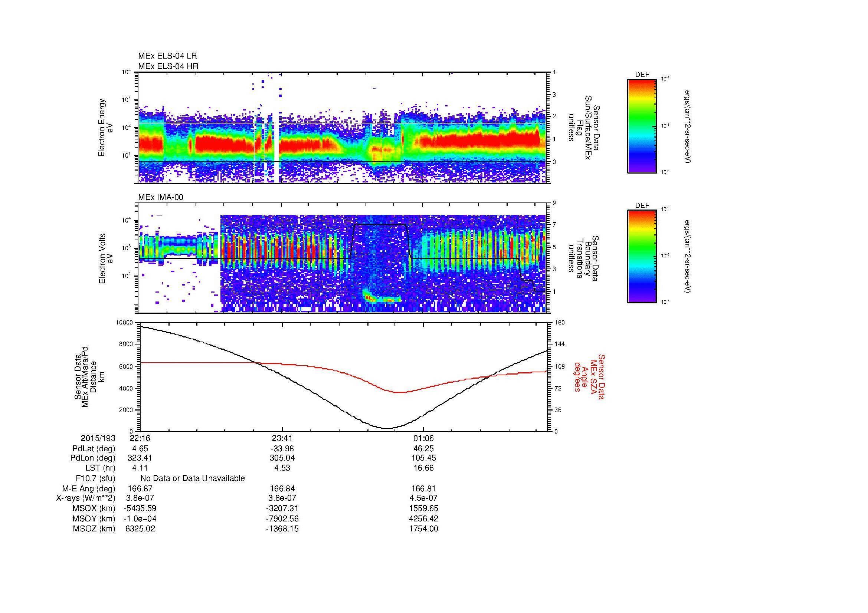Select the 'MEx ELS-04 LR' title
Screen dimensions: 868x613
pyautogui.click(x=167, y=56)
